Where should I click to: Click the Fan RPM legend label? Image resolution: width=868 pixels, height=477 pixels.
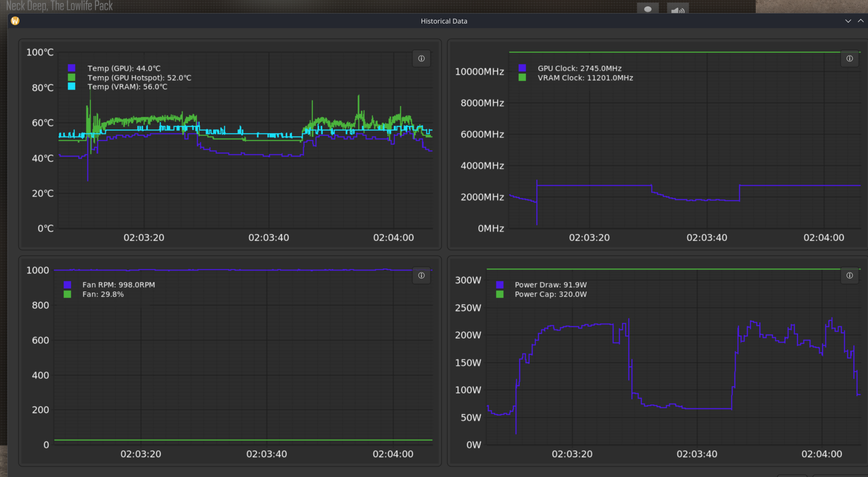(x=118, y=285)
